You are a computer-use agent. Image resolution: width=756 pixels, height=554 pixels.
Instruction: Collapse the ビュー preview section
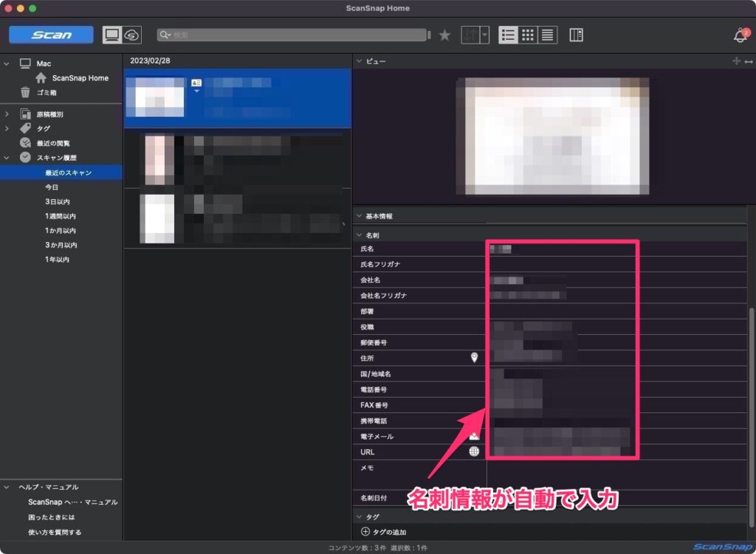click(x=360, y=61)
